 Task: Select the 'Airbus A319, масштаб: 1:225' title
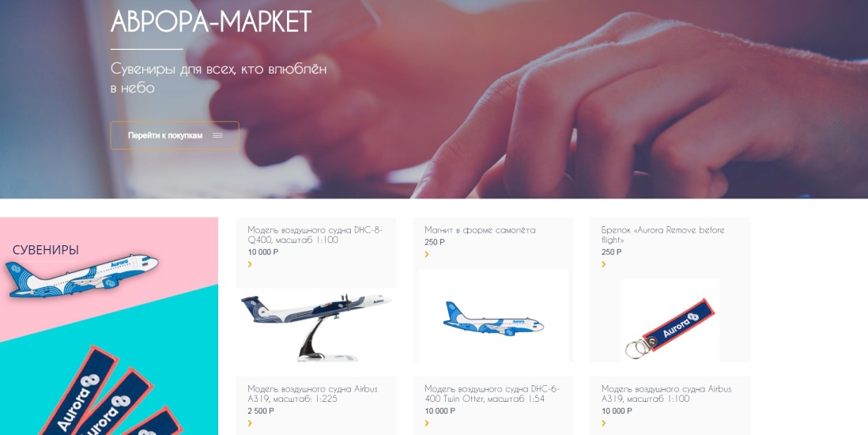pyautogui.click(x=312, y=394)
